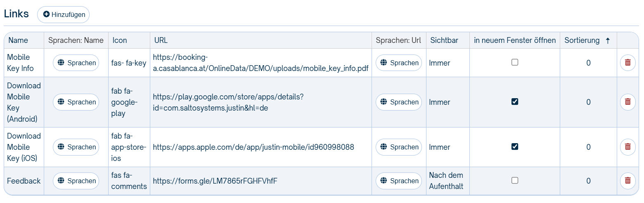Check new window option for Feedback link
Screen dimensions: 644x203
tap(515, 180)
